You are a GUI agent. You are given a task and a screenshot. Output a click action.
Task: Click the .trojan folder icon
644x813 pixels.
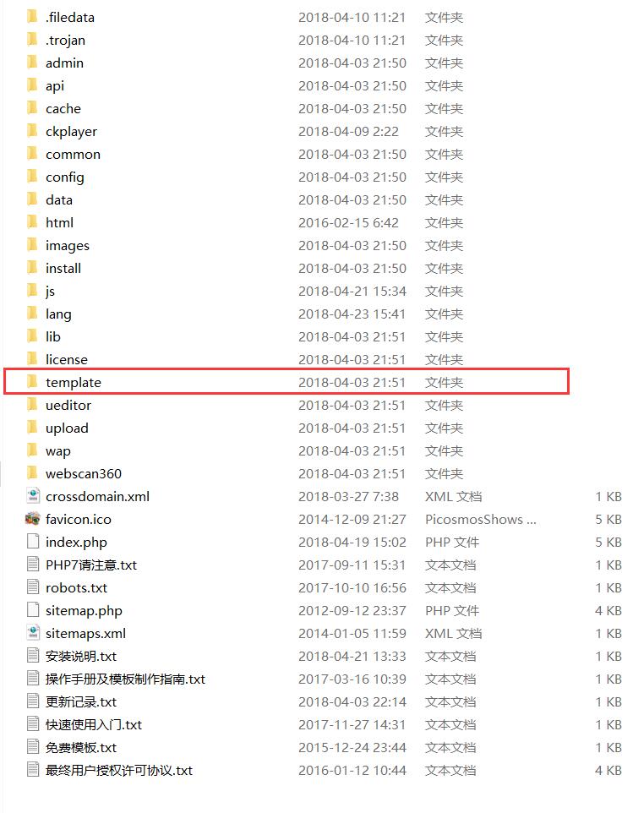(32, 40)
